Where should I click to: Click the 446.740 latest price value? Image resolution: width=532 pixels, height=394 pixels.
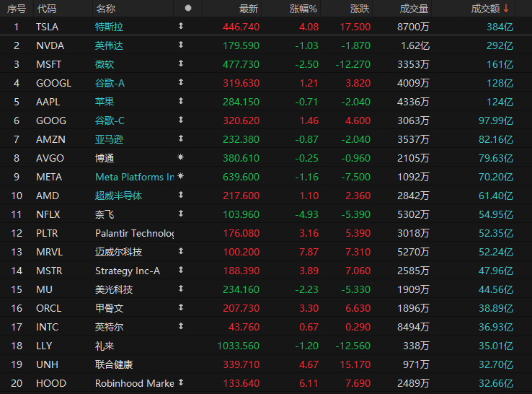[x=241, y=27]
